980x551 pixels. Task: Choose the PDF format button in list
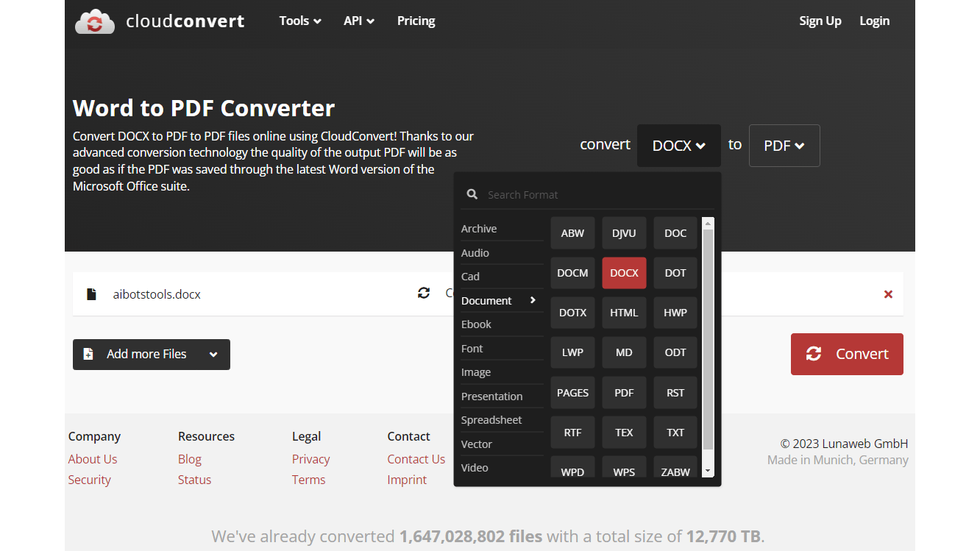(624, 393)
